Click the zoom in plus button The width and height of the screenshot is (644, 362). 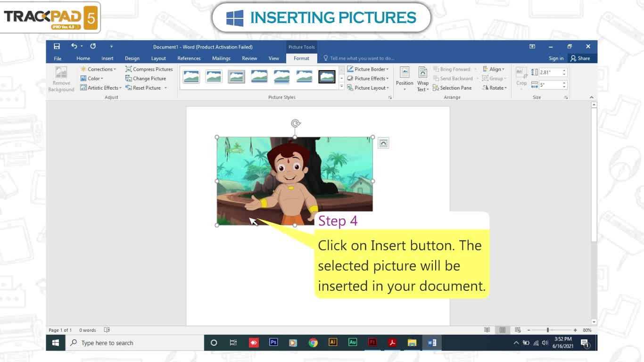click(575, 330)
